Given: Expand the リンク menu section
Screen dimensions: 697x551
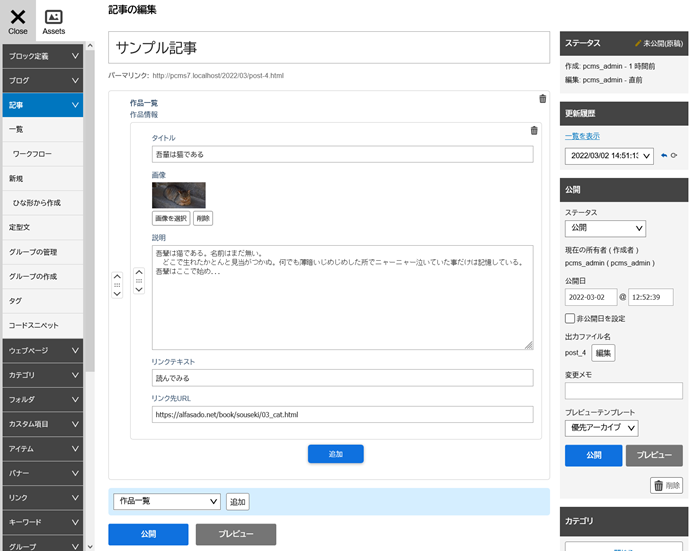Looking at the screenshot, I should 43,498.
